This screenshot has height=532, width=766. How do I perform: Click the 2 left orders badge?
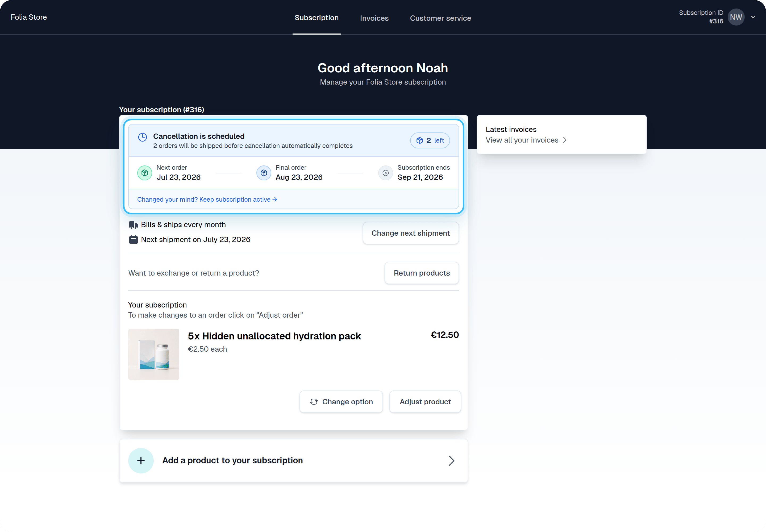[x=430, y=140]
